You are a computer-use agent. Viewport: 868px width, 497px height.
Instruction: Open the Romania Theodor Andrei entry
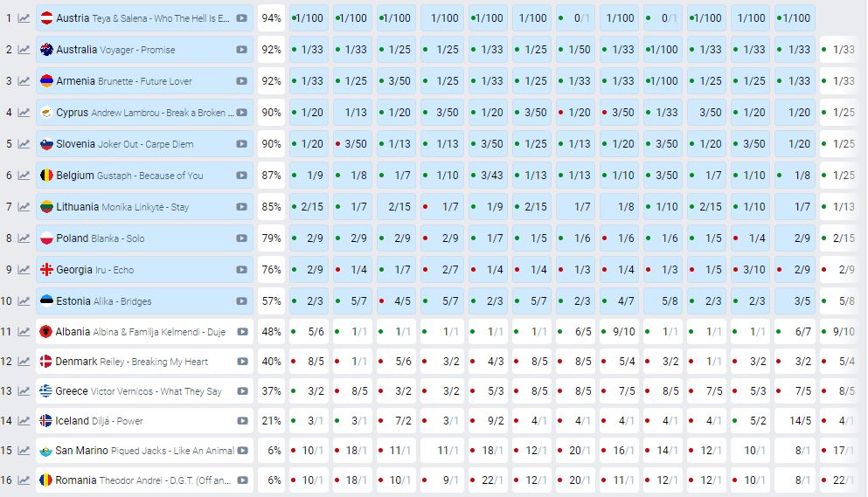(x=143, y=480)
